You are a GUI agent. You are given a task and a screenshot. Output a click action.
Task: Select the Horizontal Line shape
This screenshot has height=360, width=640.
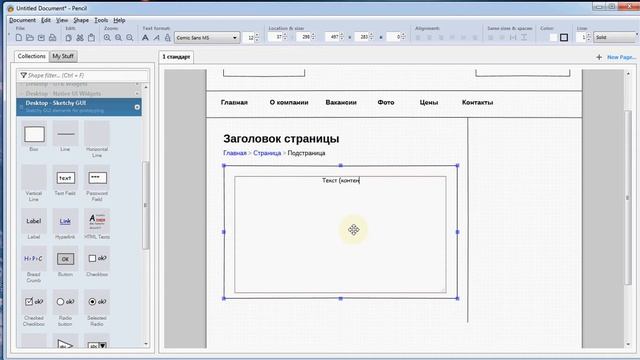(97, 139)
